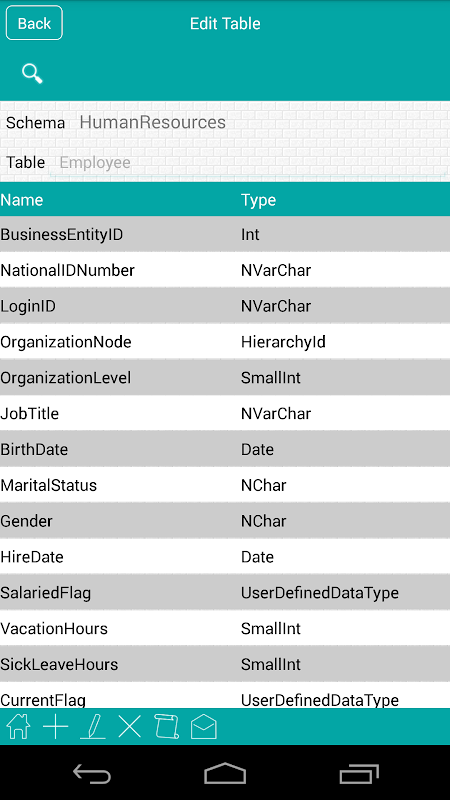The width and height of the screenshot is (450, 800).
Task: Select the SalariedFlag row
Action: pyautogui.click(x=225, y=592)
